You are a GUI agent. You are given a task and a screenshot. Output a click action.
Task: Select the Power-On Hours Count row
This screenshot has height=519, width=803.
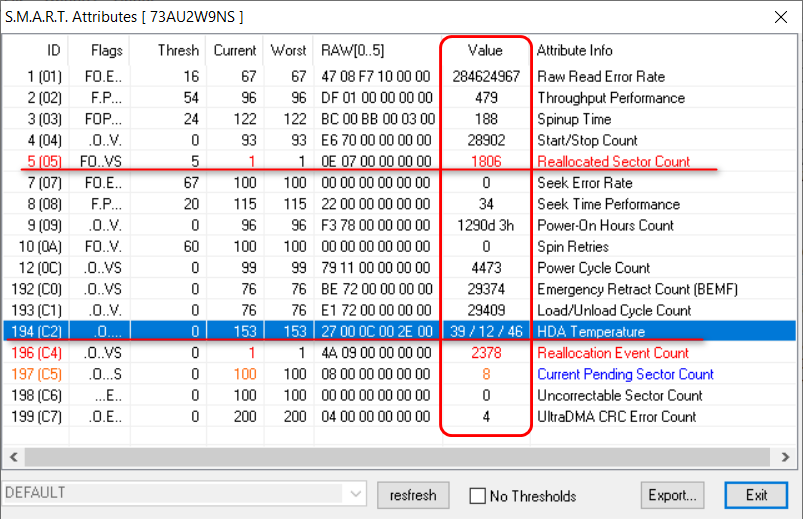(605, 225)
